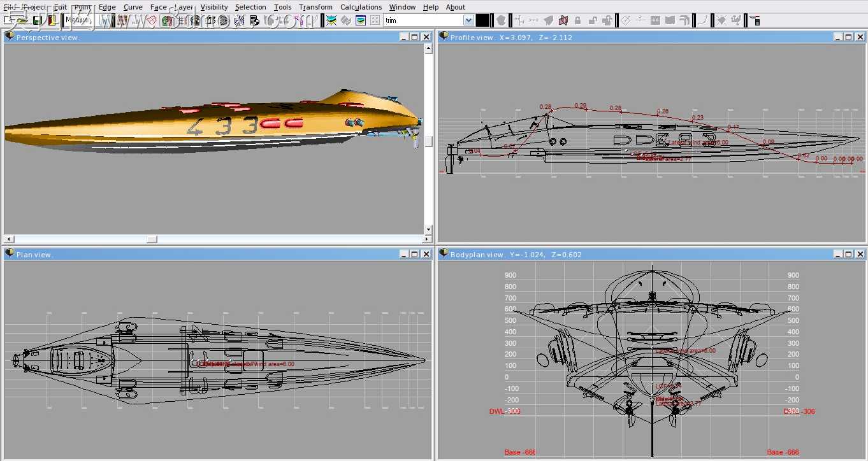Click the green floppy disk save icon
Viewport: 868px width, 461px height.
pos(38,20)
